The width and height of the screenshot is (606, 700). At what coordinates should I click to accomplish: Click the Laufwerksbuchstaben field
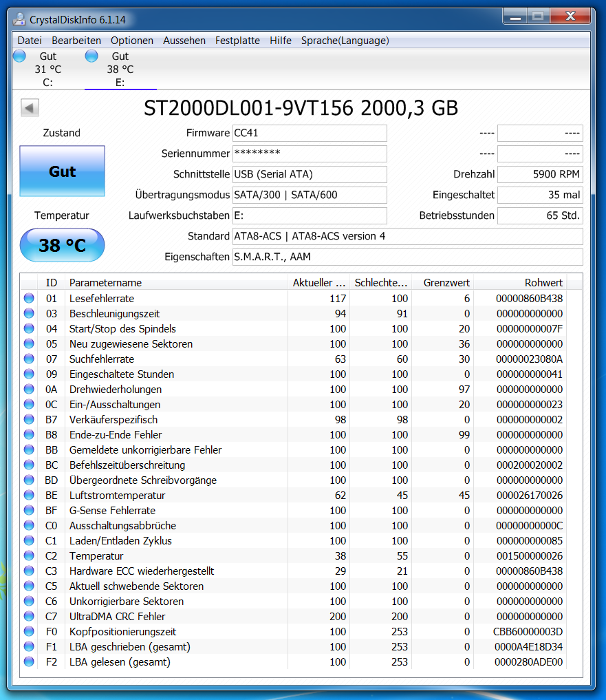310,215
